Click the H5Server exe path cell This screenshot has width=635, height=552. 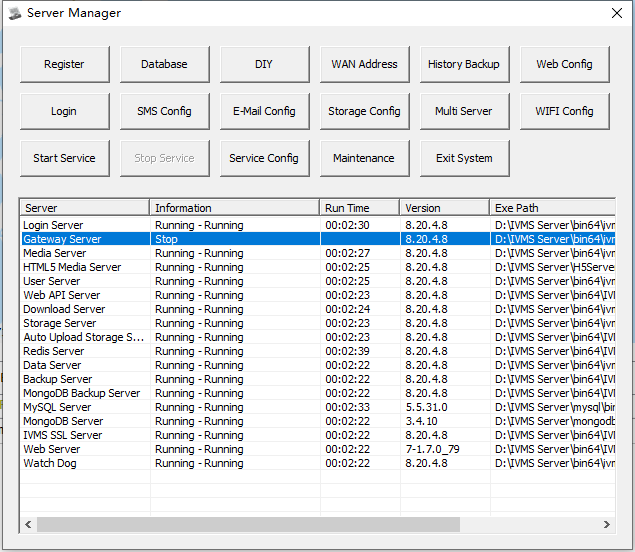point(555,267)
